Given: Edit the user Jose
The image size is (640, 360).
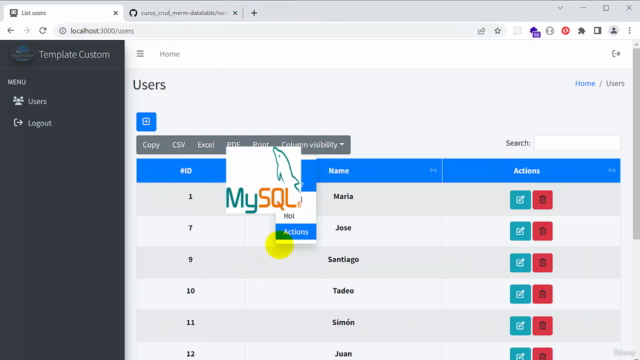Looking at the screenshot, I should 520,231.
